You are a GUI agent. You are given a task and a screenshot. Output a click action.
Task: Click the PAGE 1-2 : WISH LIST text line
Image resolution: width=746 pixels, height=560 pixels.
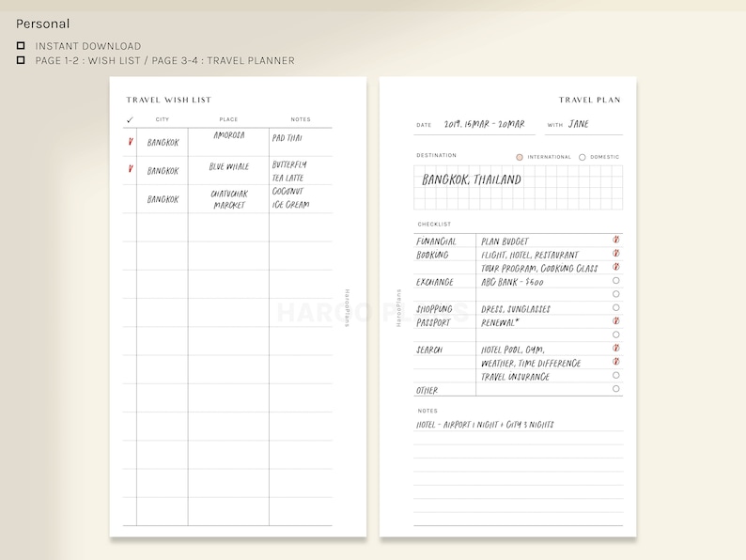pos(164,60)
